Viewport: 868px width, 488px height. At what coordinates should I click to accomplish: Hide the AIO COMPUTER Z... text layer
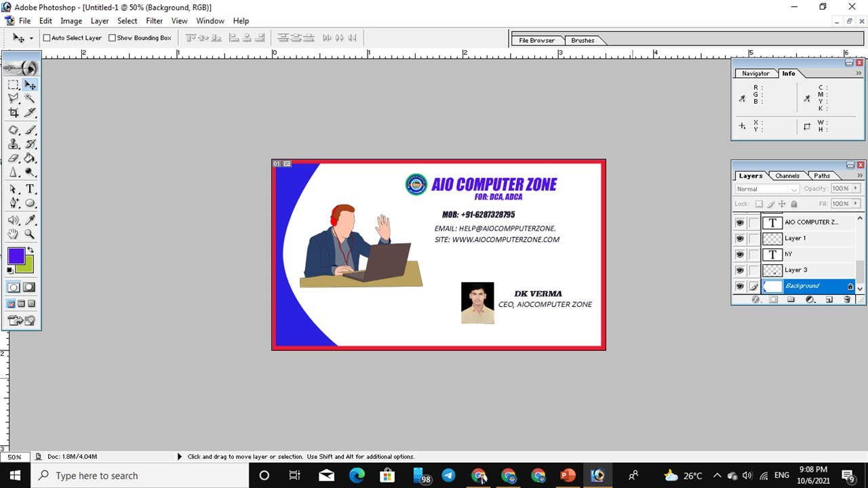pyautogui.click(x=740, y=222)
